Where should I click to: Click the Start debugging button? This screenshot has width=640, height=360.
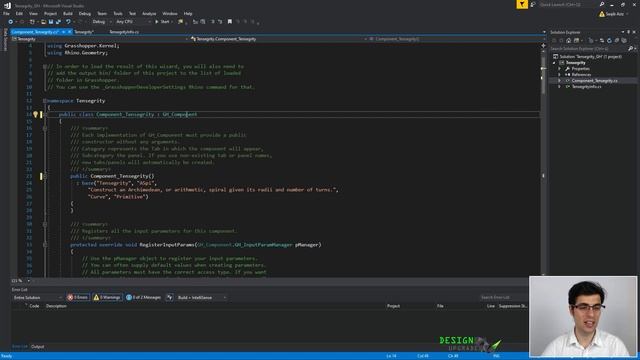pos(162,22)
